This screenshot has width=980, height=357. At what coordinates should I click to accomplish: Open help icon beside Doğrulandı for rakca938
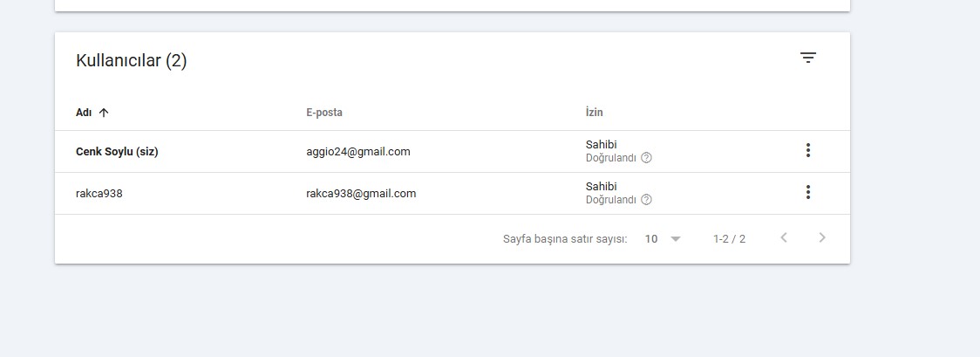coord(646,200)
